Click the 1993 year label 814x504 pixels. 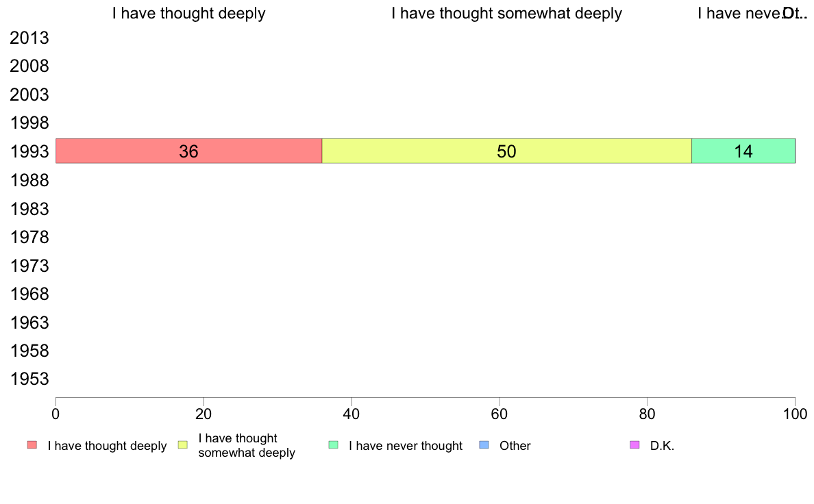(29, 151)
